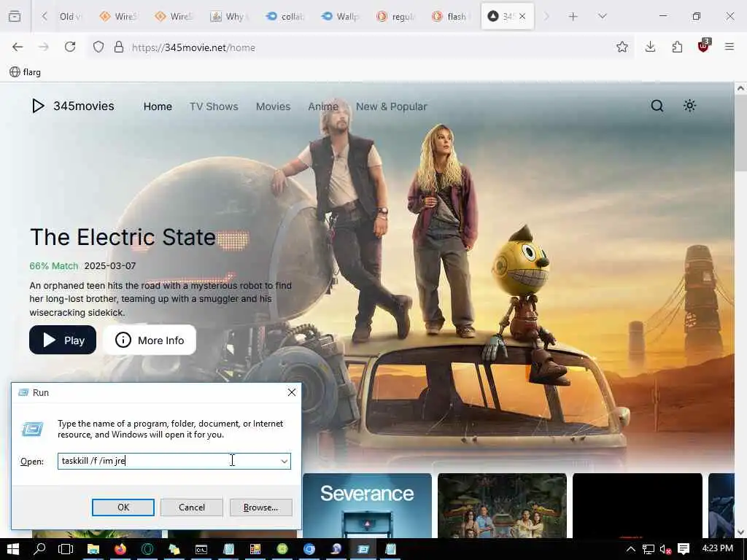This screenshot has width=747, height=560.
Task: View site security padlock details
Action: coord(119,47)
